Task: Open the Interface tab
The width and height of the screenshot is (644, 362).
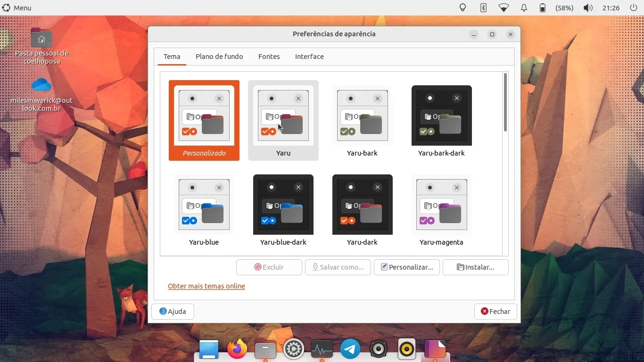Action: point(309,57)
